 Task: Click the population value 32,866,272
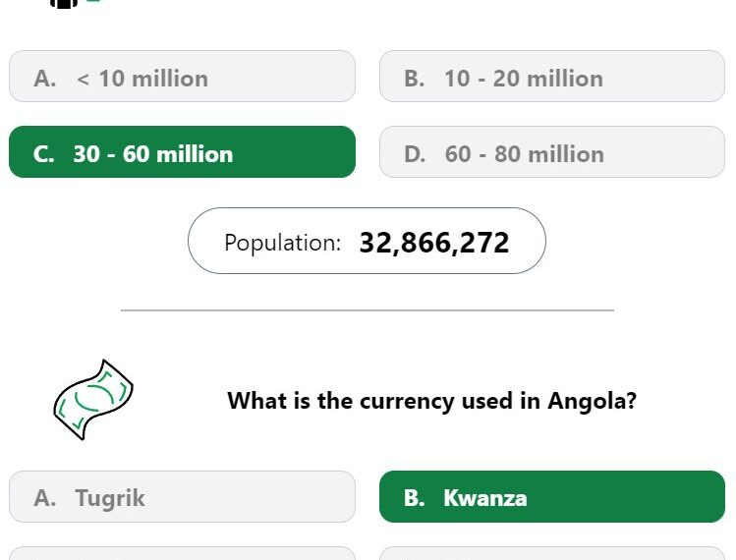pos(433,243)
